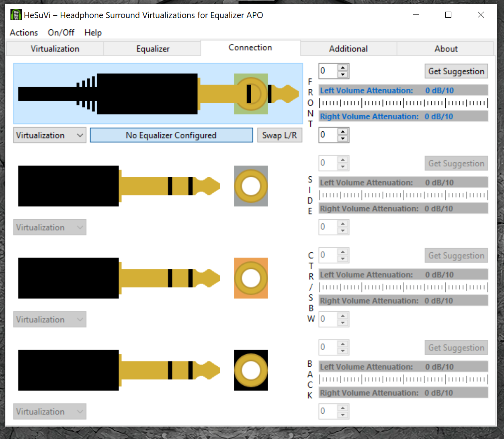Click the center/subwoofer plug image
Viewport: 504px width, 439px height.
coord(119,278)
